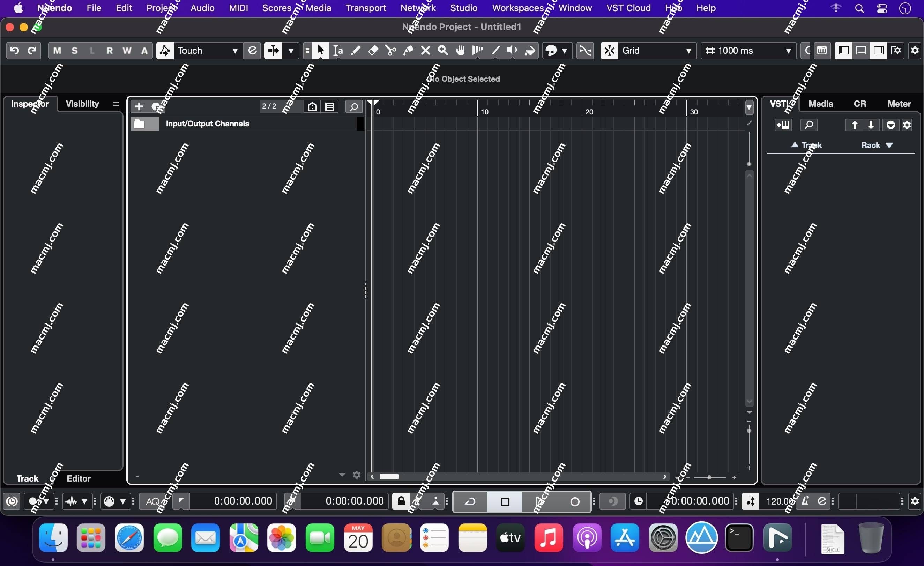The width and height of the screenshot is (924, 566).
Task: Click the Undo arrow in the toolbar
Action: tap(15, 50)
